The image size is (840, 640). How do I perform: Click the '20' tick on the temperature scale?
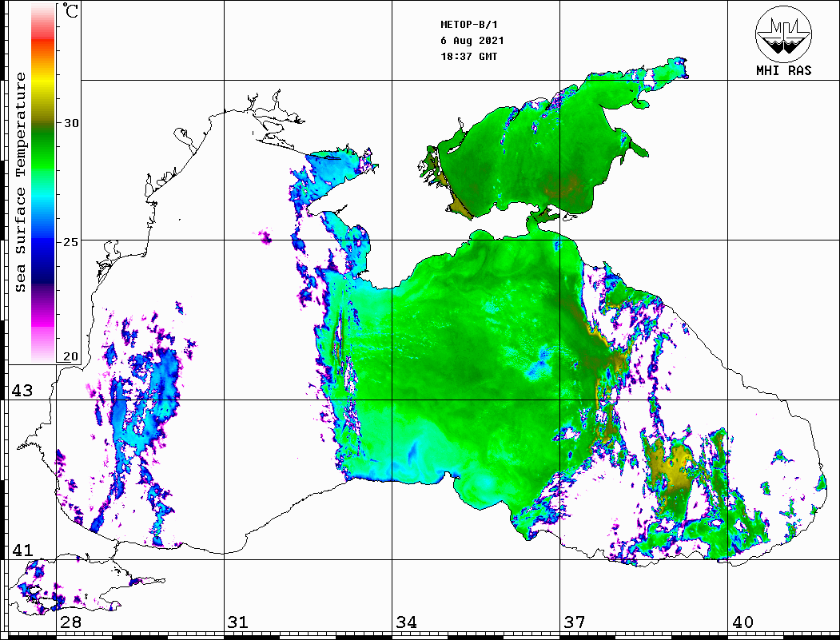pyautogui.click(x=71, y=356)
